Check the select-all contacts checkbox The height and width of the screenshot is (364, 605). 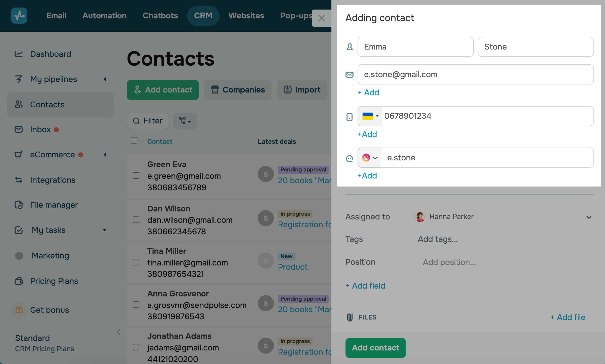tap(134, 140)
